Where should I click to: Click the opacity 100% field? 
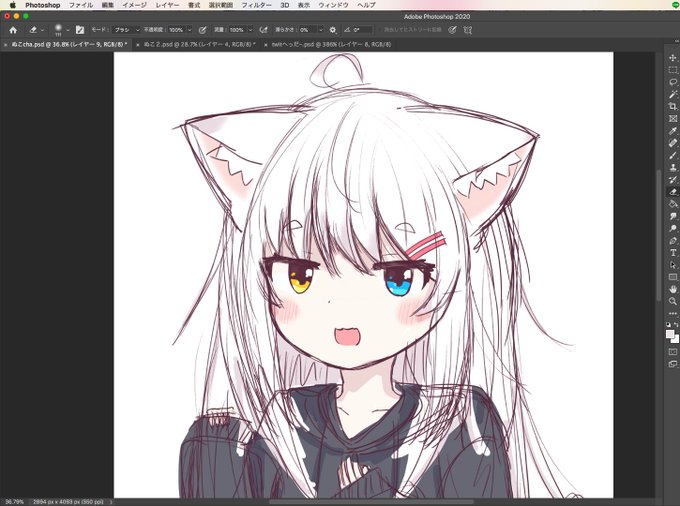coord(176,30)
